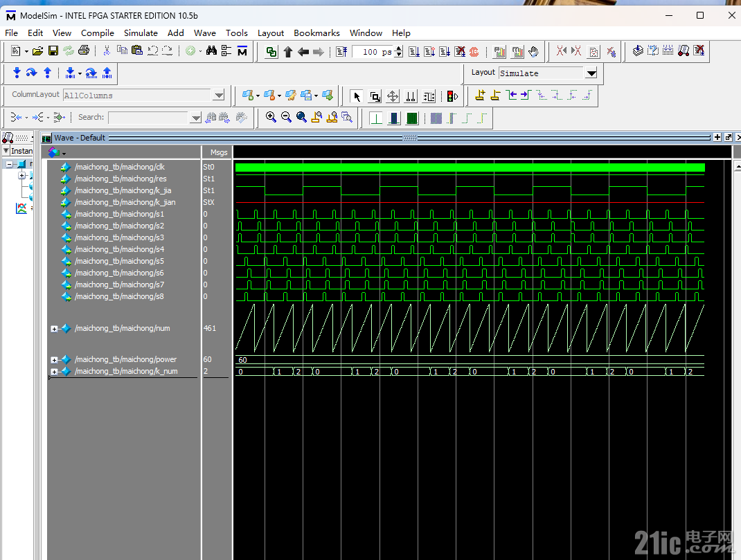This screenshot has height=560, width=741.
Task: Open the Search field dropdown arrow
Action: [196, 118]
